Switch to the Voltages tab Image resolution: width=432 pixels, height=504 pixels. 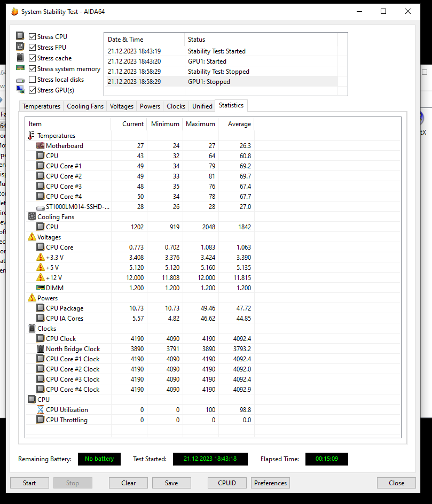[121, 106]
